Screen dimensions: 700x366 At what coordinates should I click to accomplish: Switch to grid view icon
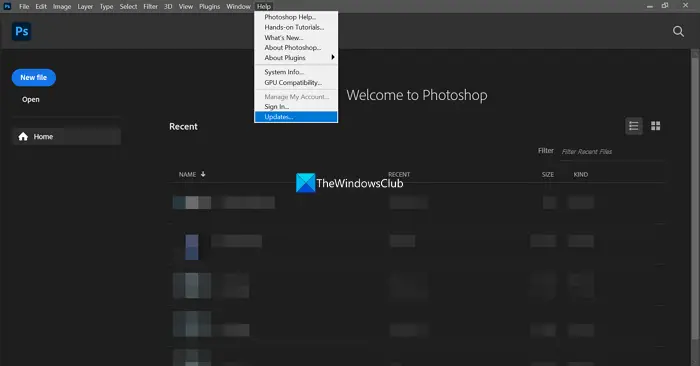coord(655,126)
